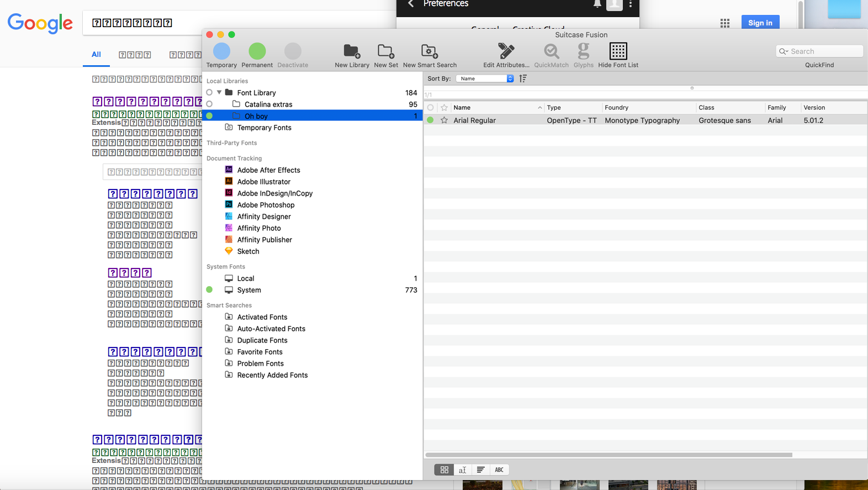Toggle activation dot for Arial Regular
Viewport: 868px width, 490px height.
430,120
